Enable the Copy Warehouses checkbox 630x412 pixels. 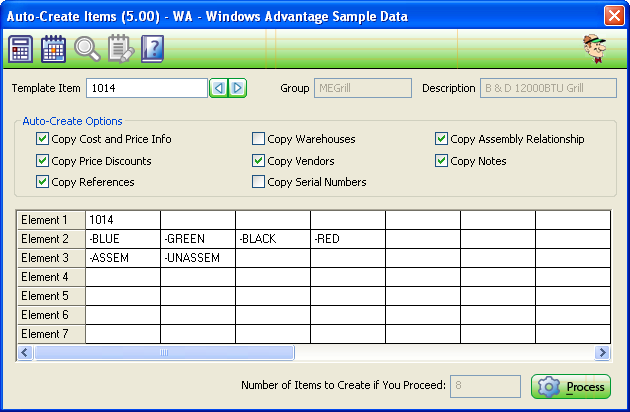click(x=259, y=139)
